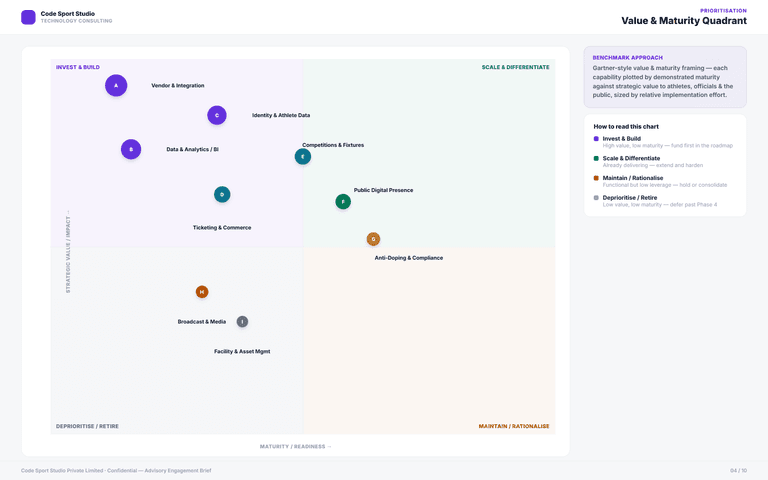Click the Anti-Doping & Compliance label
This screenshot has width=768, height=480.
click(x=408, y=258)
